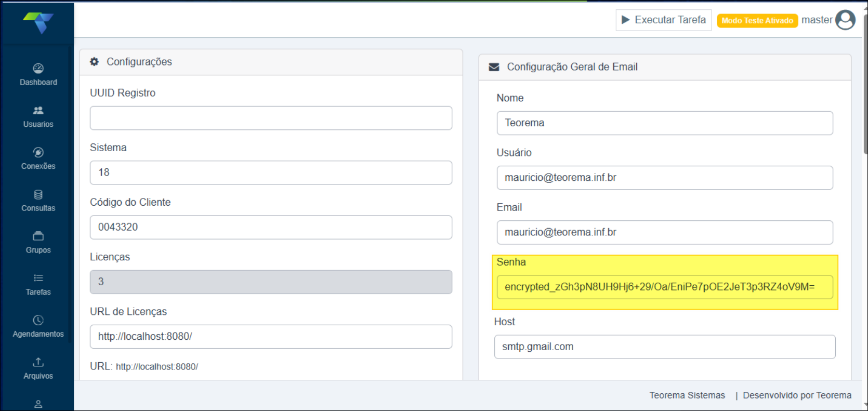Select the Consultas database icon
Image resolution: width=868 pixels, height=411 pixels.
pyautogui.click(x=38, y=195)
